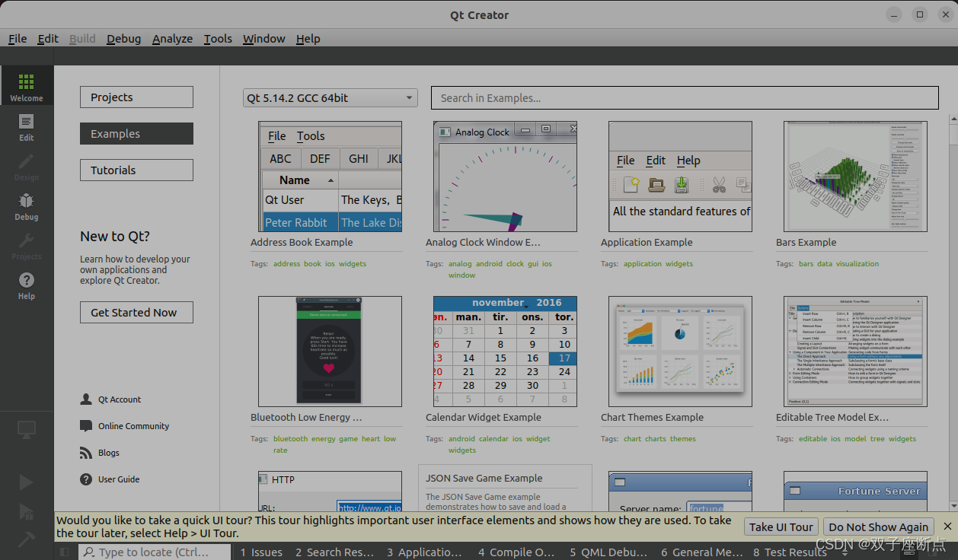Open the File menu

pyautogui.click(x=18, y=39)
